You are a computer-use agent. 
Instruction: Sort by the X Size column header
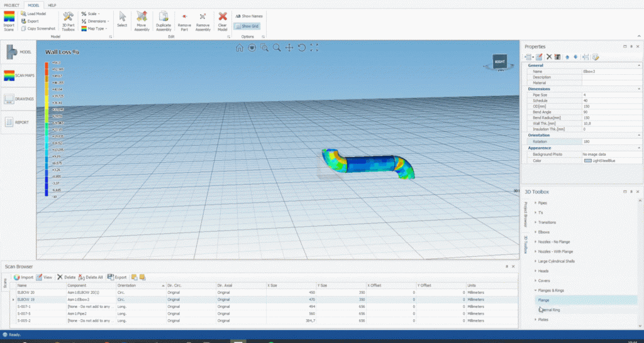pyautogui.click(x=291, y=285)
